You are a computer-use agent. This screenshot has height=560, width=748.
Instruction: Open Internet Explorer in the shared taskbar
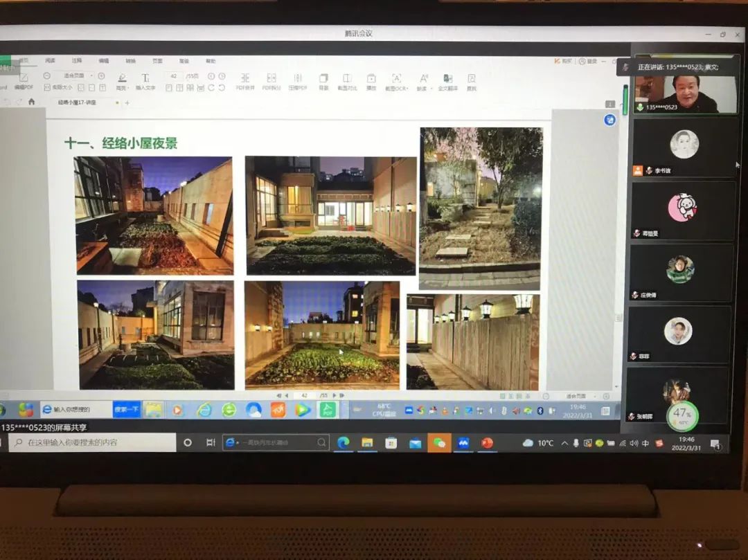(x=204, y=410)
